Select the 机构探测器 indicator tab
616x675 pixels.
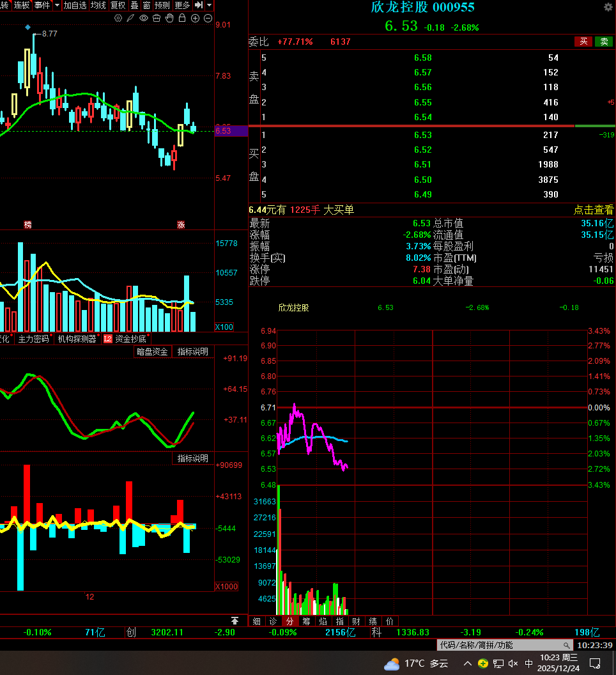[x=77, y=339]
